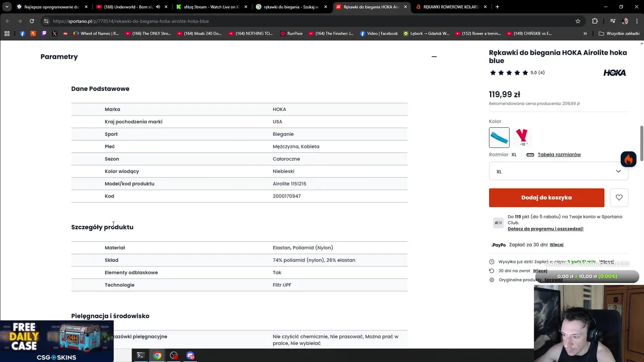Select the blue sleeve color swatch

499,137
